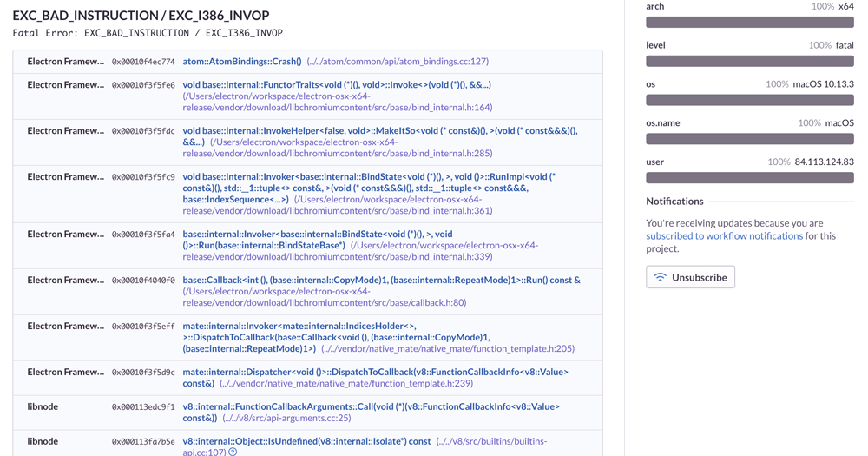Click address 0x00010f3f5eff
Viewport: 868px width, 456px height.
click(143, 326)
